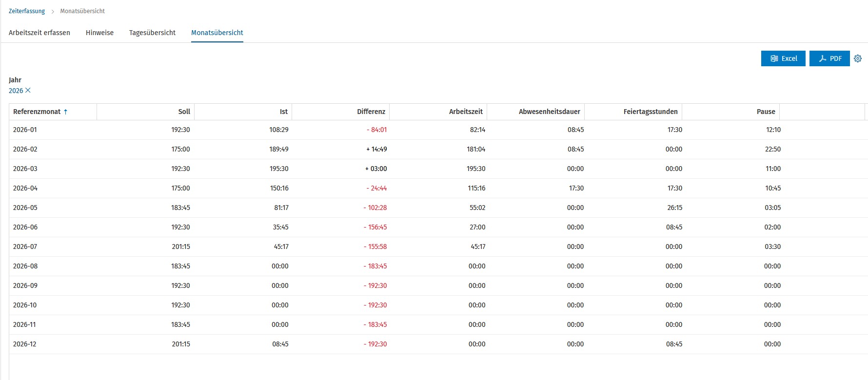Select the 2026-01 month row

coord(438,130)
